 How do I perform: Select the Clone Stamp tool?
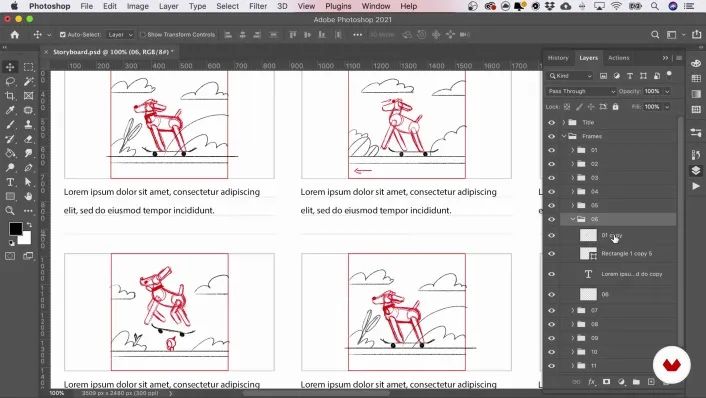(x=28, y=125)
